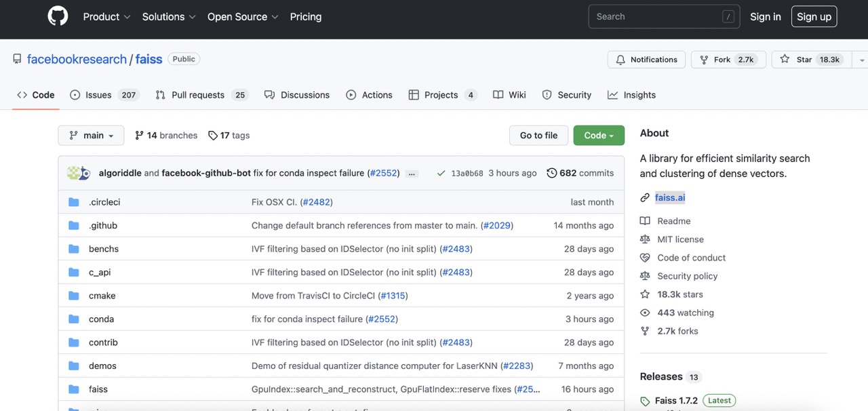
Task: Click the tag icon beside Faiss 1.7.2
Action: click(x=645, y=401)
